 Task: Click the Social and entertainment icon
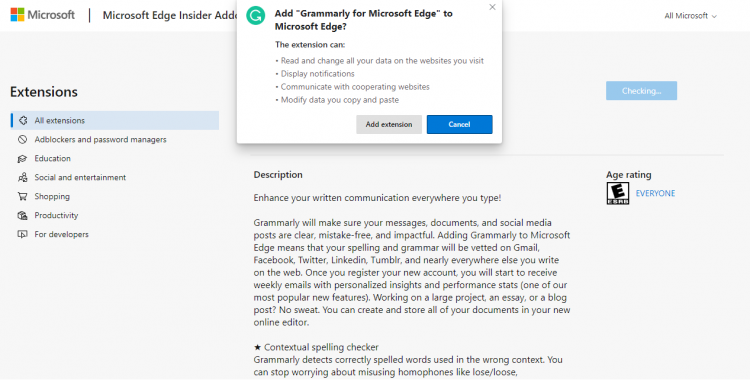22,178
